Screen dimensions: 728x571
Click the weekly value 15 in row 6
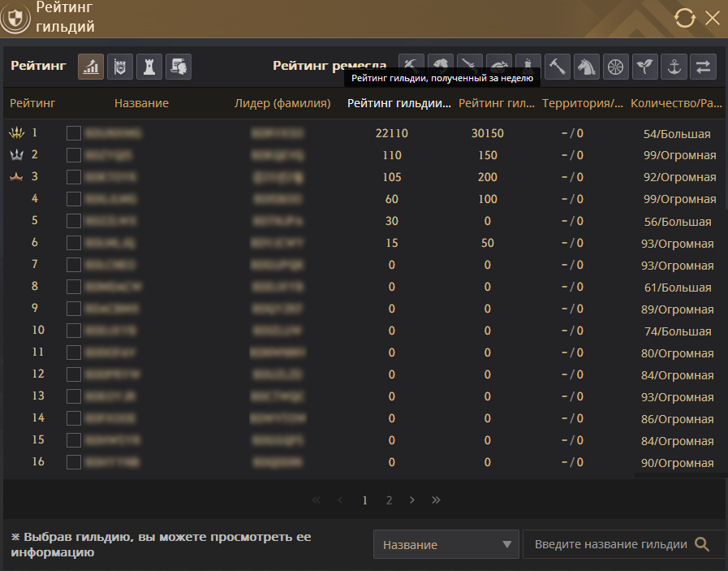pyautogui.click(x=392, y=243)
